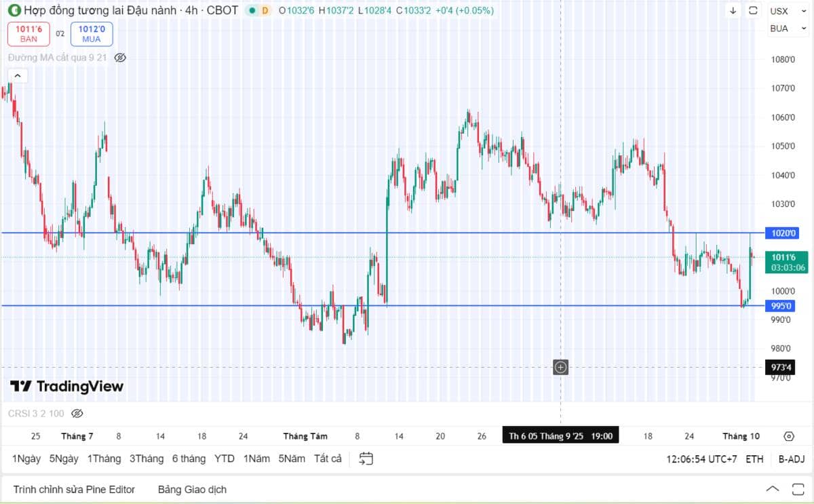814x504 pixels.
Task: Collapse the indicator legend with the chevron
Action: (18, 76)
